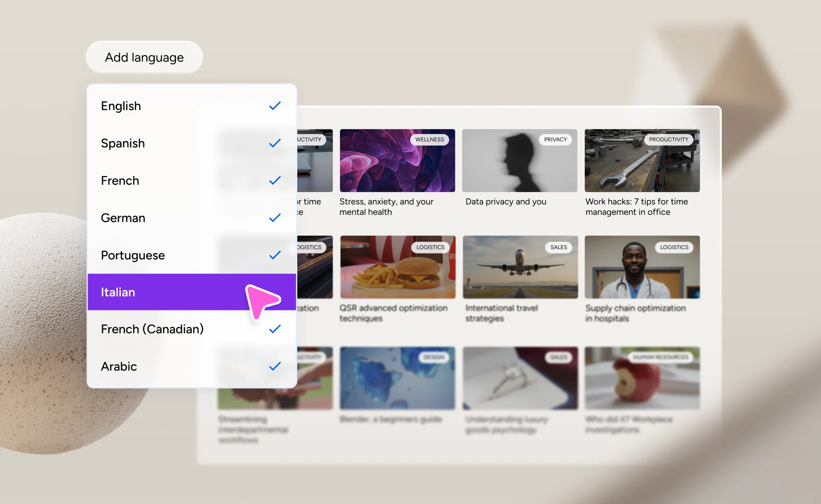
Task: Open the burger and fries thumbnail
Action: [398, 267]
